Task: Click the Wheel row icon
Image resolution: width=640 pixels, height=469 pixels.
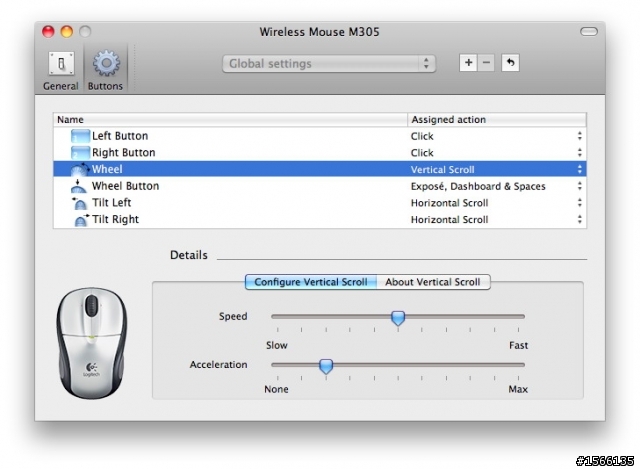Action: pyautogui.click(x=80, y=169)
